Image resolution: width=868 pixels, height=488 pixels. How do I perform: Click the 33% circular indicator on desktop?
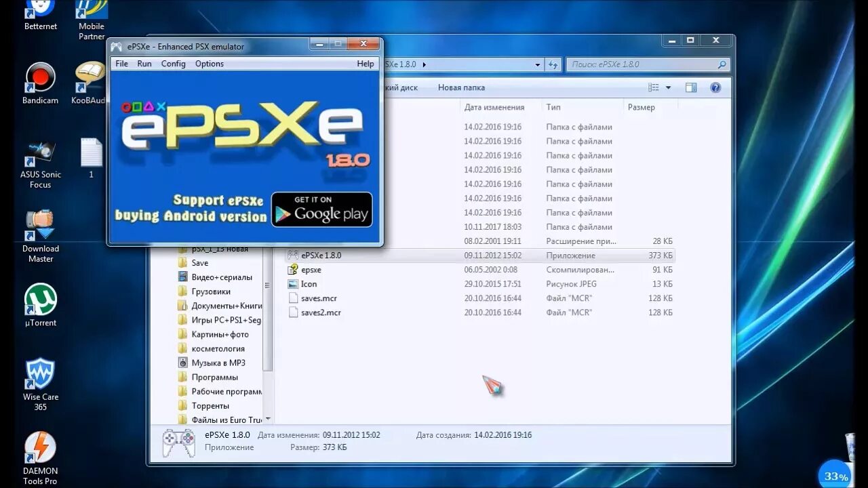[x=835, y=474]
